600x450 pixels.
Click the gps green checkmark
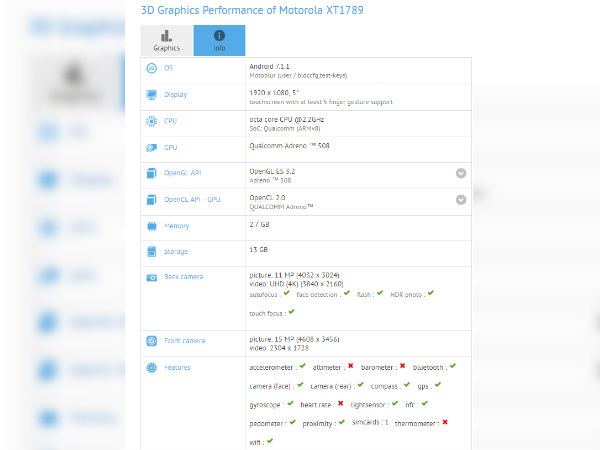click(x=438, y=385)
